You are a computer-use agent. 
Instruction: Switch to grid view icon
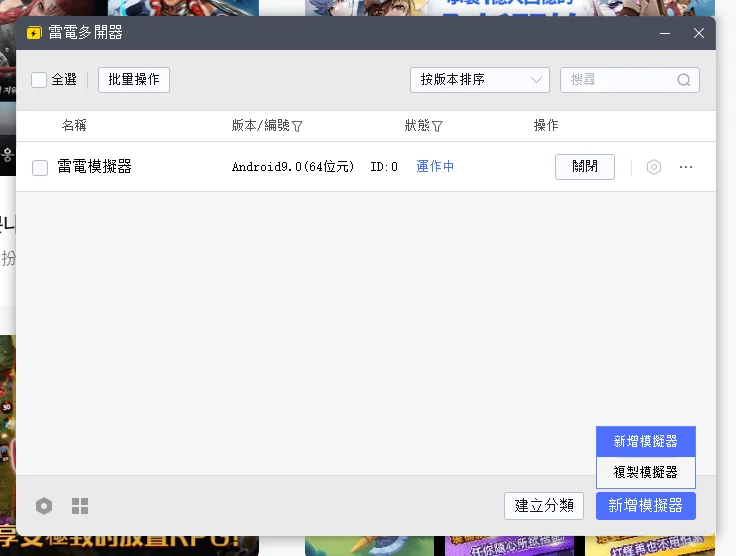point(80,506)
